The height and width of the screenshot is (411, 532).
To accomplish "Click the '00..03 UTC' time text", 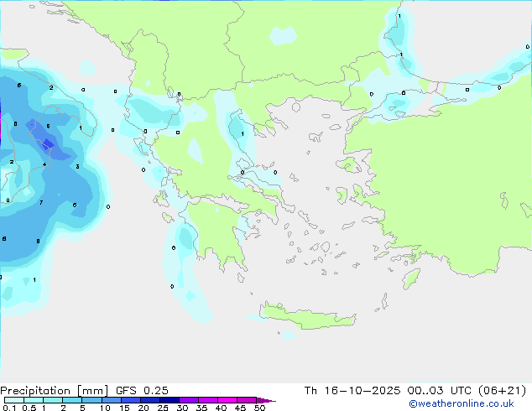I will coord(440,391).
